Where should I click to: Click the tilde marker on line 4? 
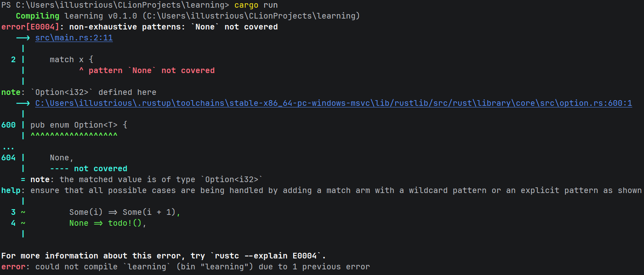click(23, 223)
